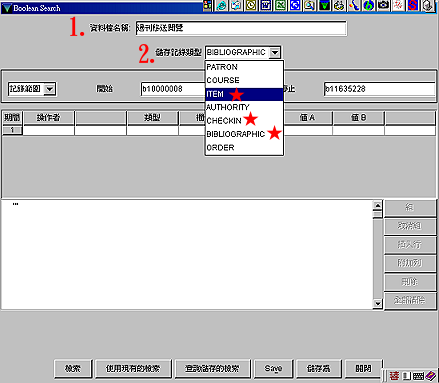Pick BIBLIOGRAPHIC in the dropdown list
Image resolution: width=439 pixels, height=383 pixels.
pos(244,134)
